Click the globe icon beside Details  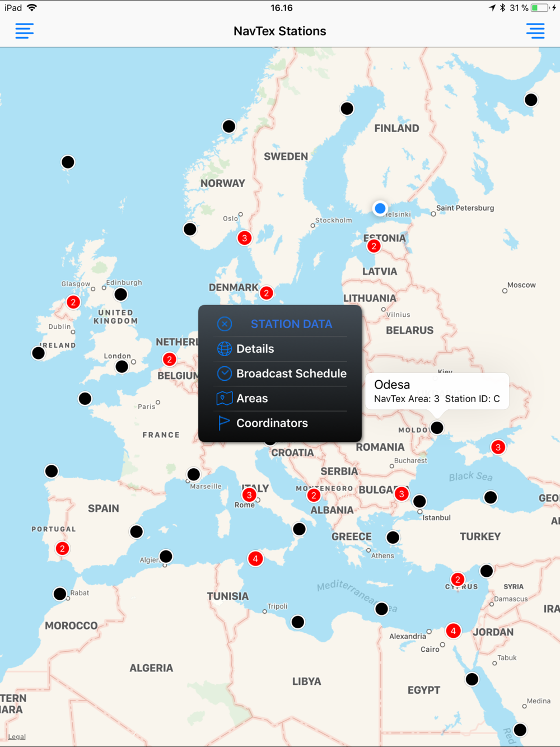(x=225, y=349)
